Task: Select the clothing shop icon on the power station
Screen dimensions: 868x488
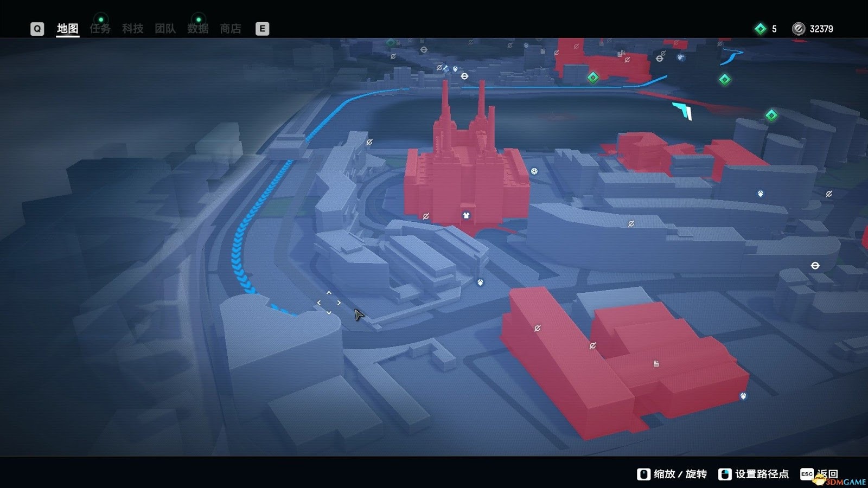Action: (466, 215)
